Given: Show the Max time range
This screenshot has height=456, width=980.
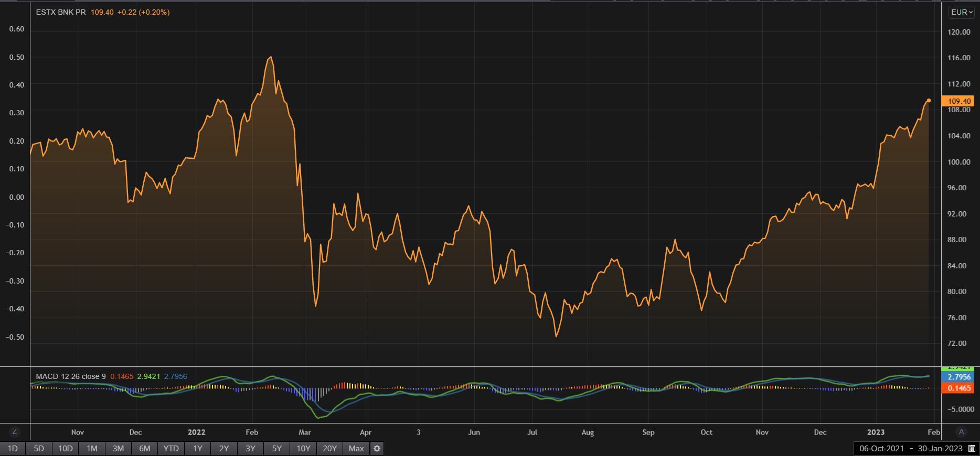Looking at the screenshot, I should [x=356, y=448].
